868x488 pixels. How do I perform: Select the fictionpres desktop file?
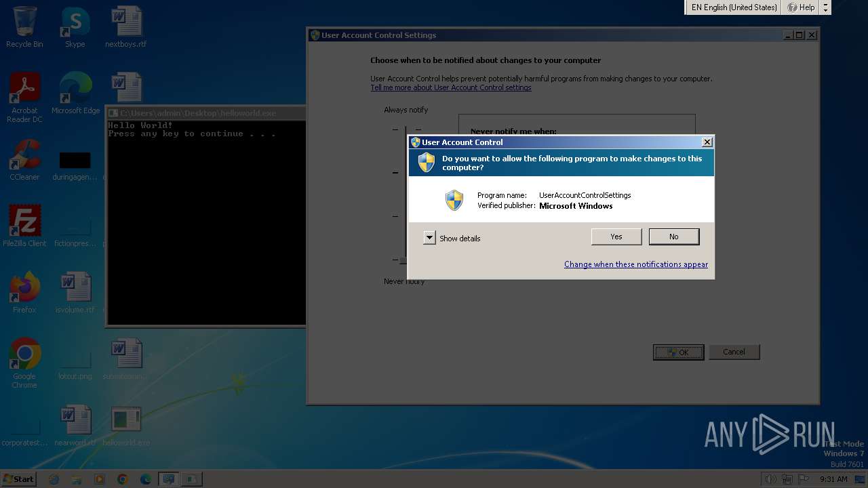[x=75, y=232]
